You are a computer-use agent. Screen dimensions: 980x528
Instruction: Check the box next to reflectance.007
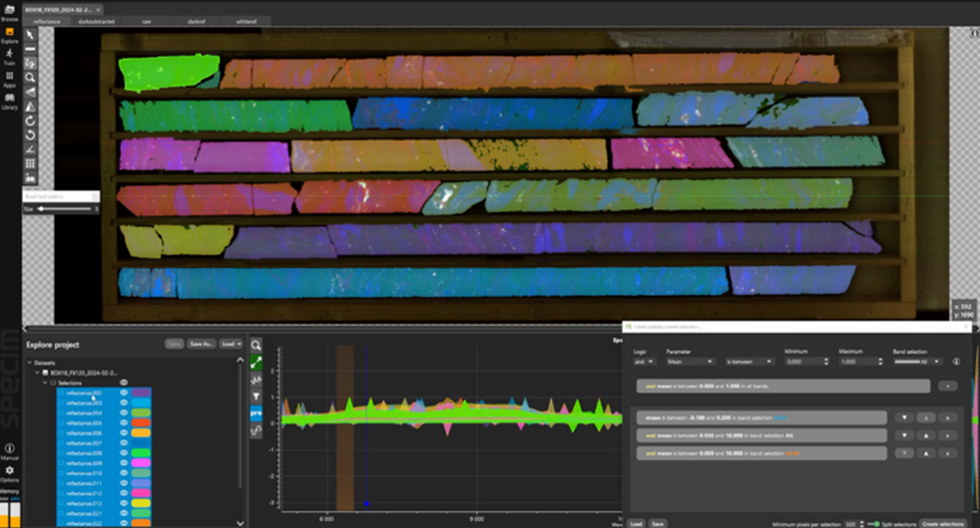(x=61, y=443)
